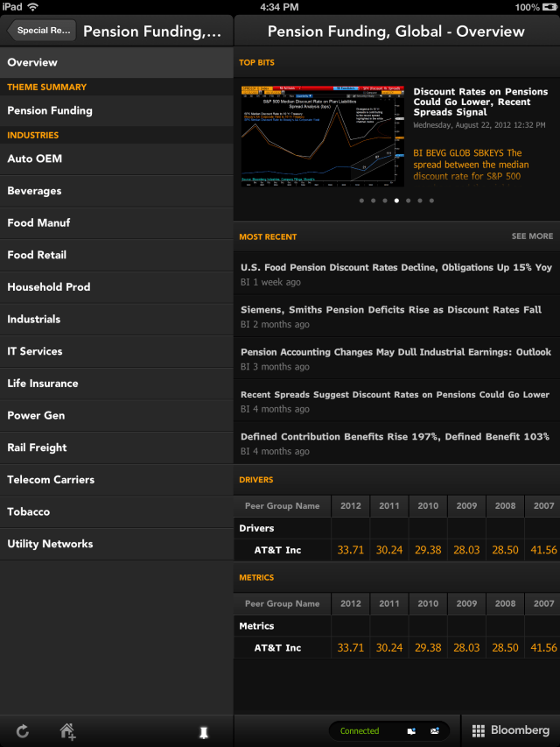Image resolution: width=560 pixels, height=747 pixels.
Task: Select IT Services industry
Action: click(116, 351)
